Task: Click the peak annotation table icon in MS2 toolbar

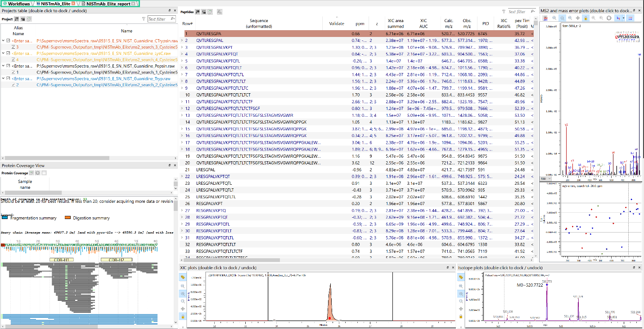Action: [545, 18]
